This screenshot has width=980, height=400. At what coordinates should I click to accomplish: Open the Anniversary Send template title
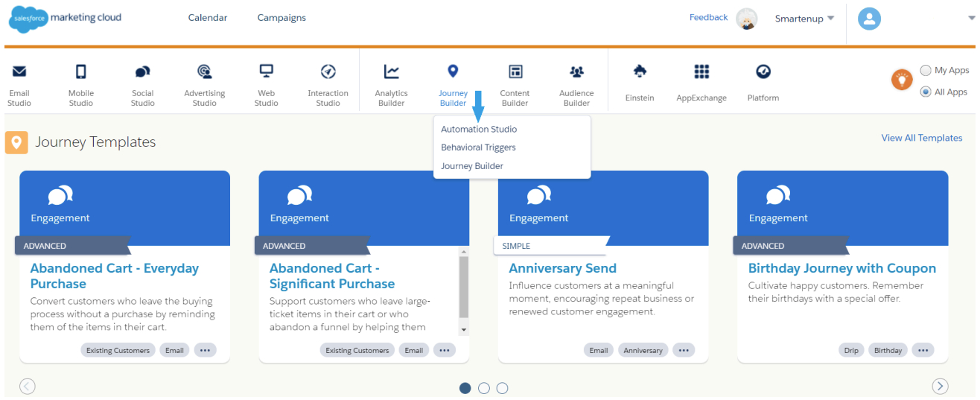(x=563, y=268)
